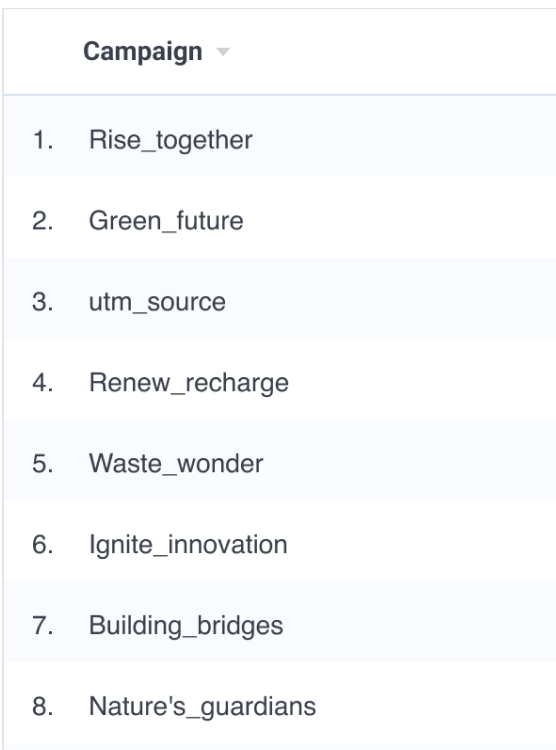Select the row number 5 index
The image size is (556, 750).
click(43, 463)
